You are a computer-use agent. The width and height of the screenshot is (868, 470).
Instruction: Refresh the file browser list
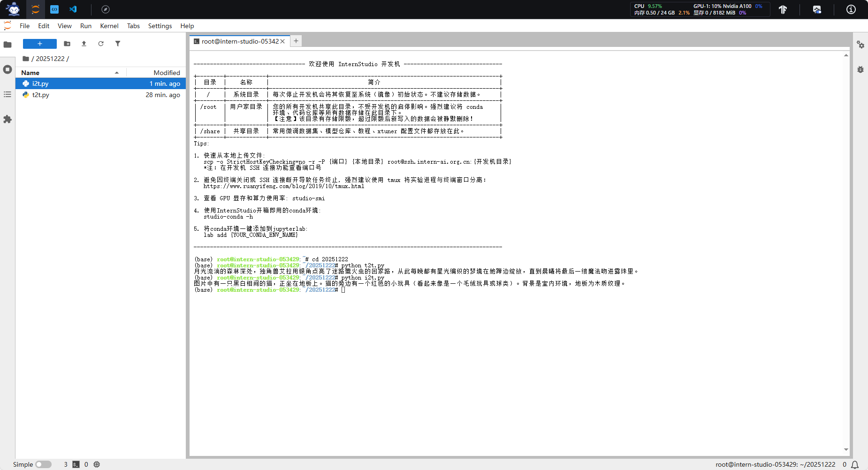click(x=101, y=44)
